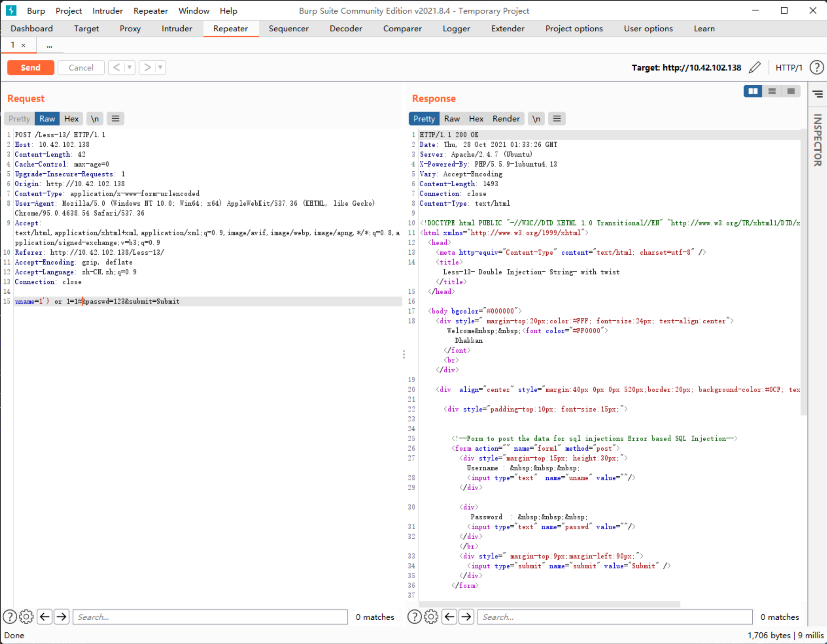The height and width of the screenshot is (644, 827).
Task: Select side-by-side split layout icon
Action: [752, 91]
